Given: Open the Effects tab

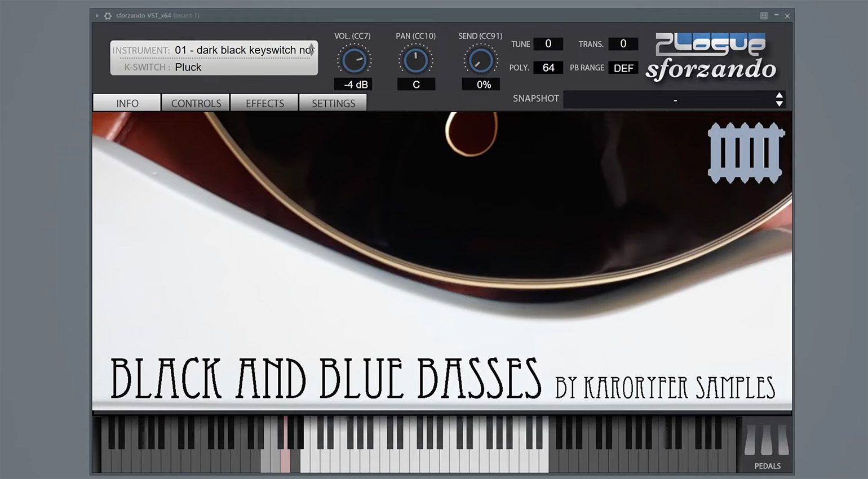Looking at the screenshot, I should click(264, 103).
